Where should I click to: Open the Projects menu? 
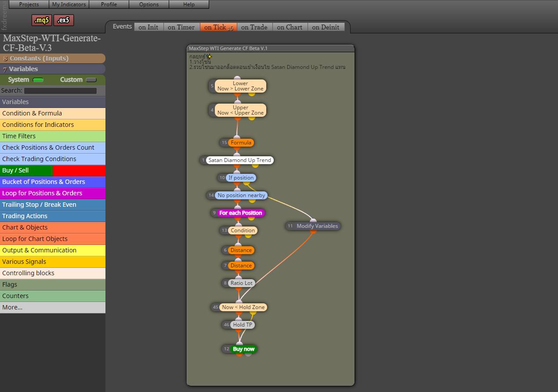pos(29,4)
